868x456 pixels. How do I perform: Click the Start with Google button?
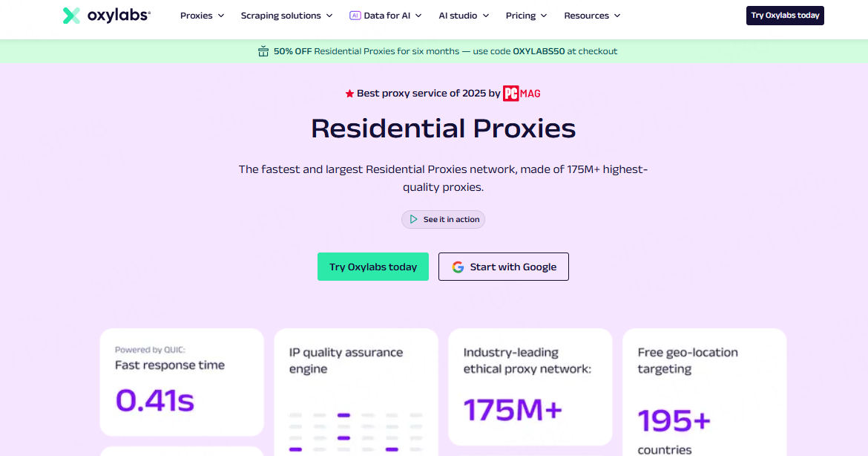[x=503, y=267]
